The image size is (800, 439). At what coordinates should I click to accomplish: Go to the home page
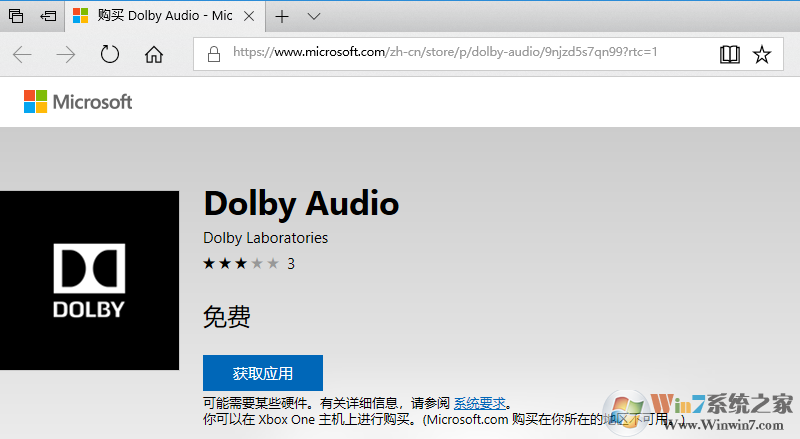click(154, 54)
